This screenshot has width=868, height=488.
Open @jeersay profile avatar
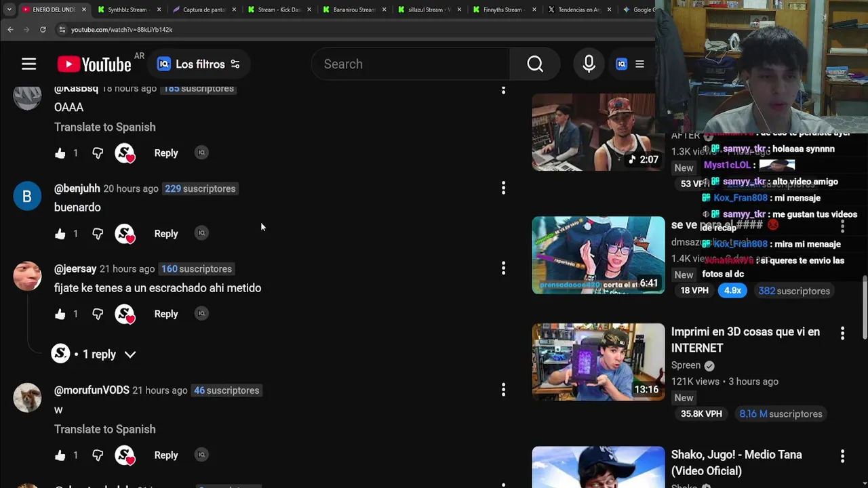coord(27,277)
